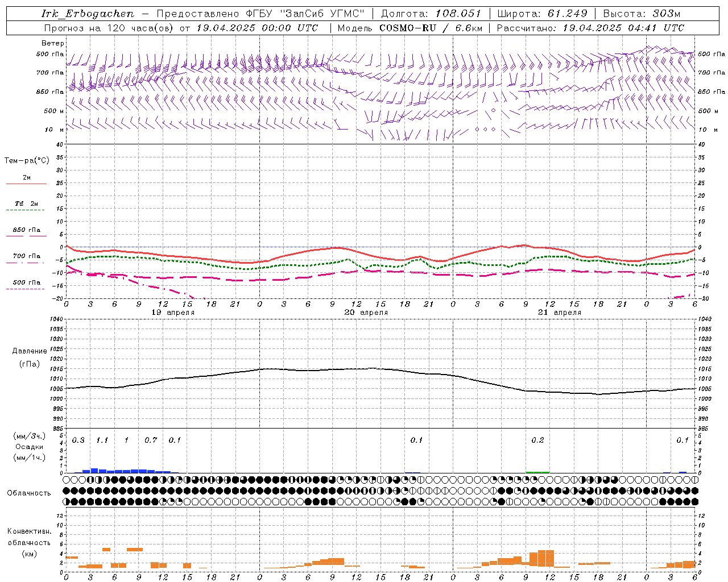728x582 pixels.
Task: Click 500 гПа entry in temperature legend
Action: pyautogui.click(x=26, y=282)
